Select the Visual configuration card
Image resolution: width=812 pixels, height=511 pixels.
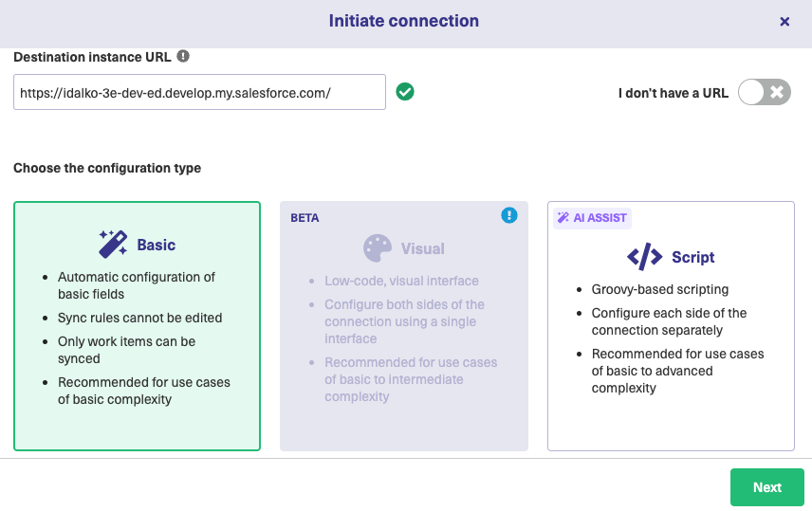point(404,326)
